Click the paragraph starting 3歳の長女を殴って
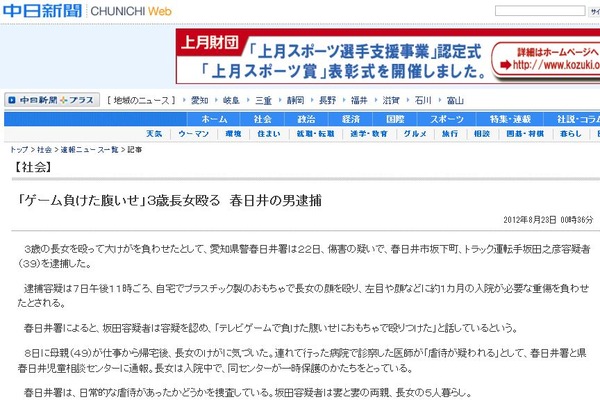 click(304, 256)
